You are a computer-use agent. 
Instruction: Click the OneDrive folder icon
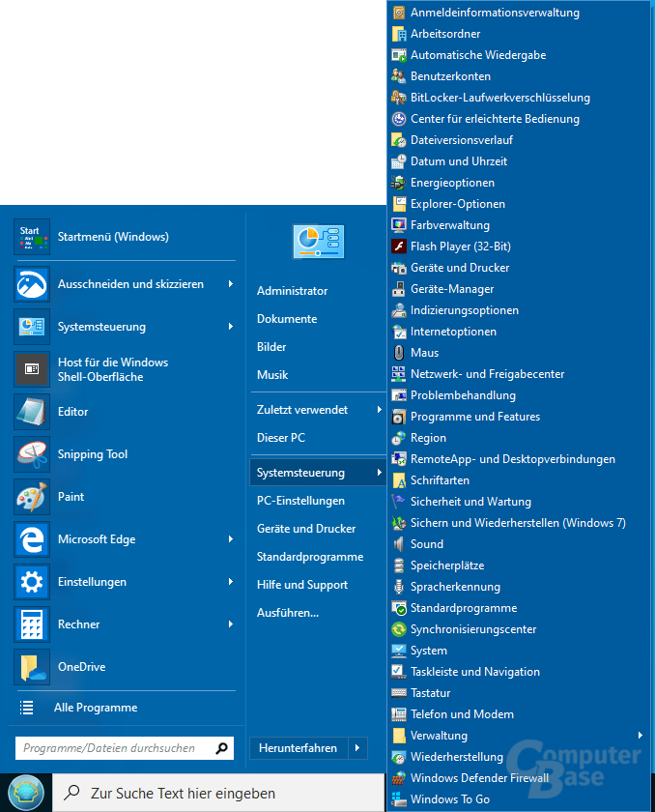(32, 667)
